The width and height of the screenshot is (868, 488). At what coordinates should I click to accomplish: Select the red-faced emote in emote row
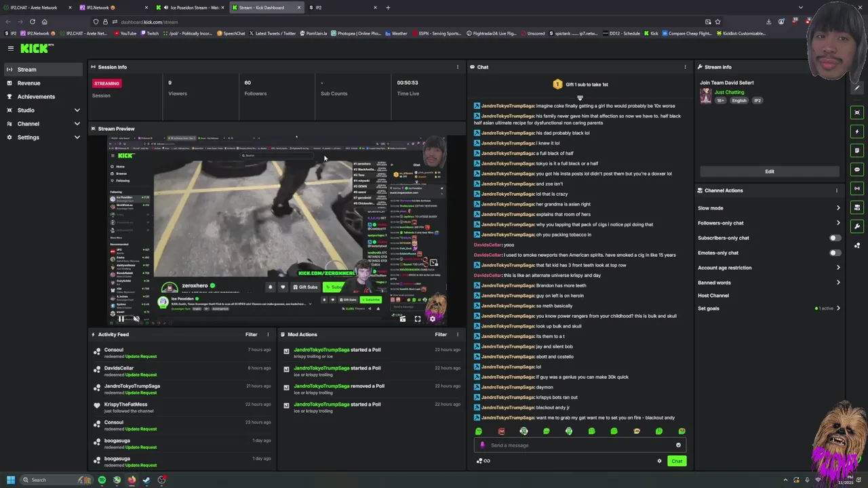(x=501, y=431)
